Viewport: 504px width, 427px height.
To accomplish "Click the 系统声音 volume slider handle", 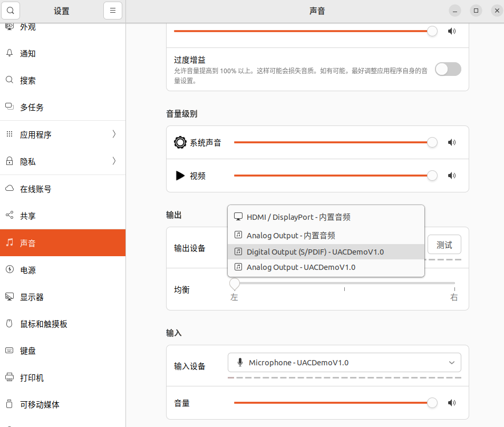I will pos(432,142).
